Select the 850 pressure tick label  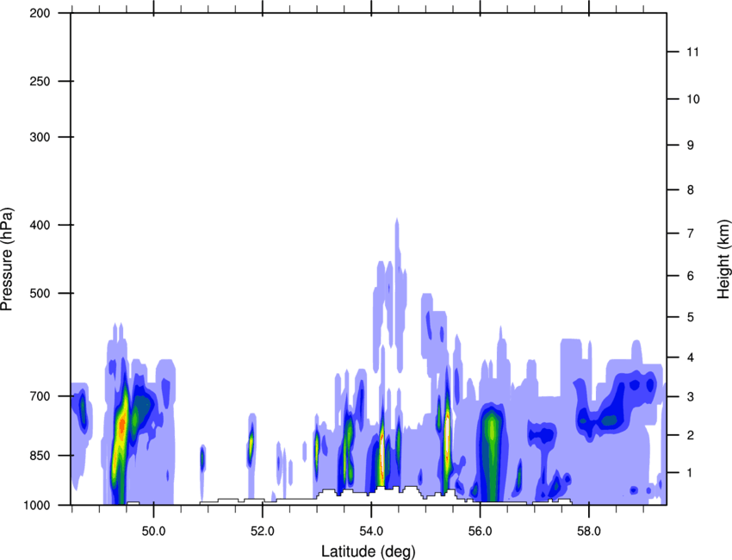tap(40, 456)
